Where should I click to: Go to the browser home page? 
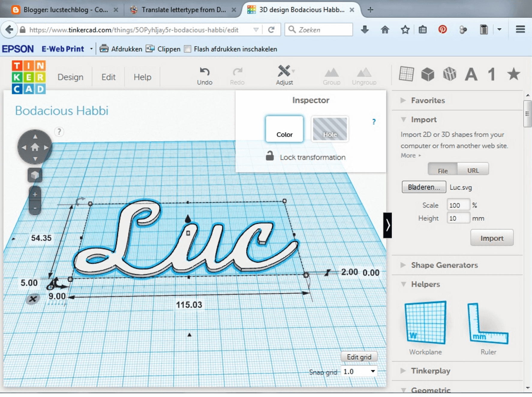(x=385, y=29)
